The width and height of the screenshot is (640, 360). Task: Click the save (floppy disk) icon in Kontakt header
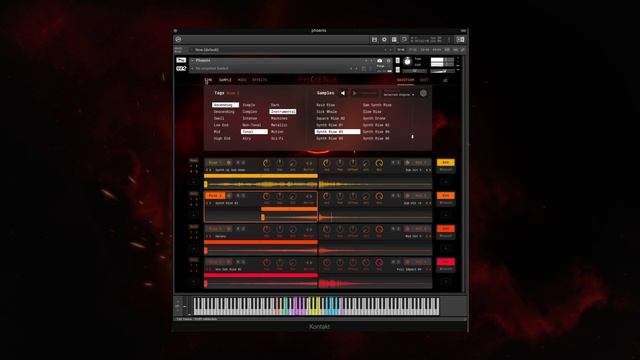(374, 40)
